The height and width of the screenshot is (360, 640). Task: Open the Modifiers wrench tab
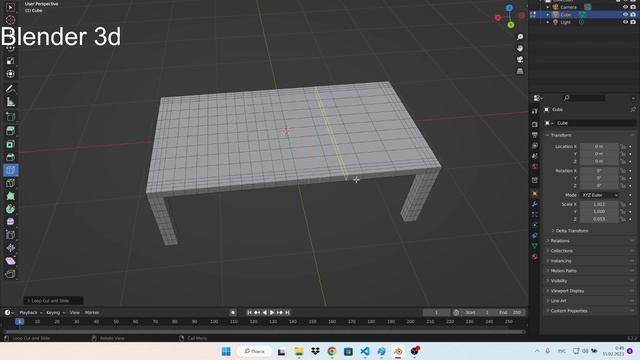(x=535, y=204)
